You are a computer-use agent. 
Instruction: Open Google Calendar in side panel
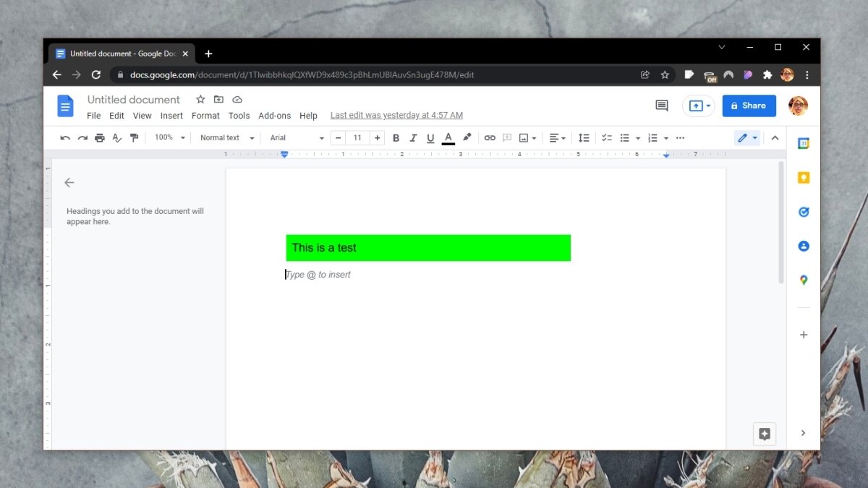[x=803, y=143]
